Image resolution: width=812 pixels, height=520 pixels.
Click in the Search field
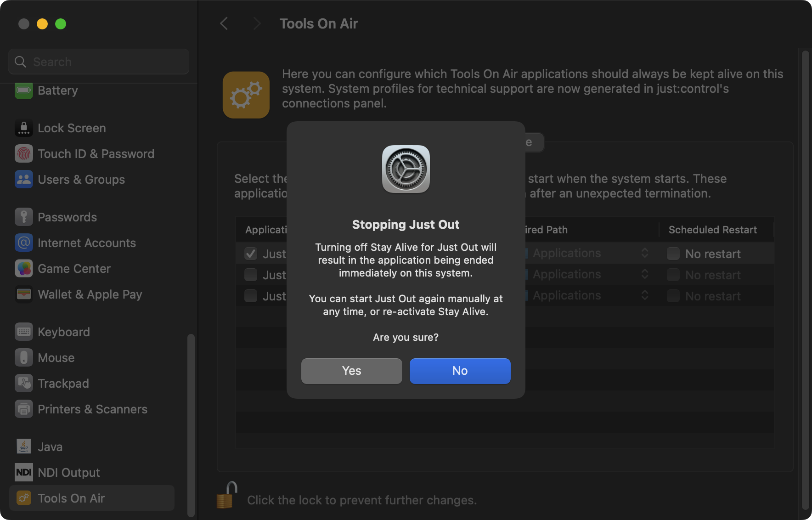tap(99, 62)
